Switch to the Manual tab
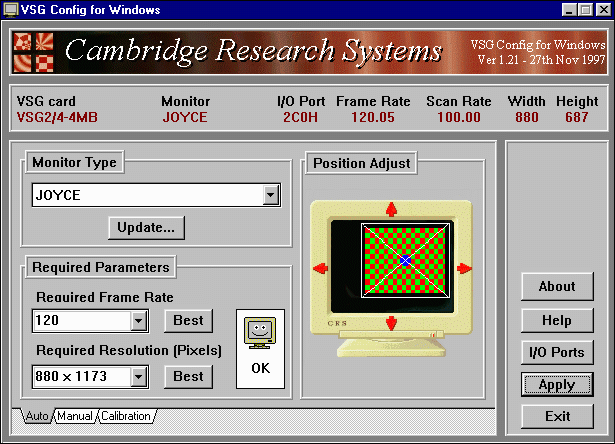 click(x=75, y=416)
